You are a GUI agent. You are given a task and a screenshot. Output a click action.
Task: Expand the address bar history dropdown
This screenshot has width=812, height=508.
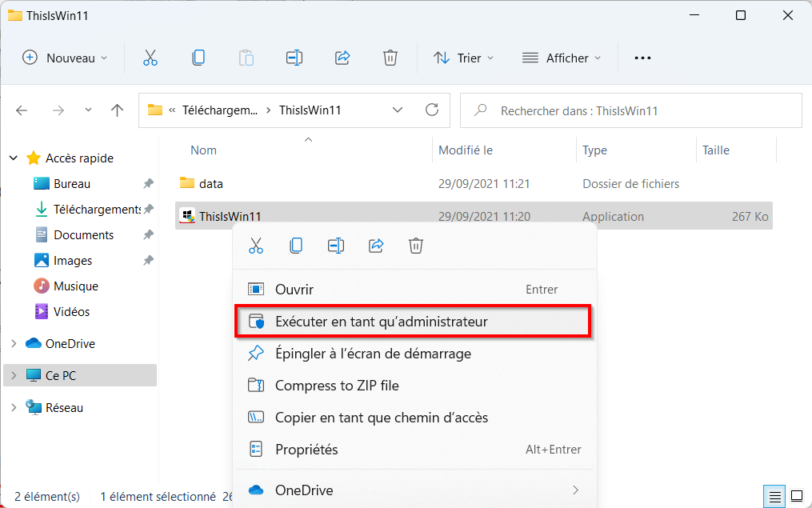[397, 110]
